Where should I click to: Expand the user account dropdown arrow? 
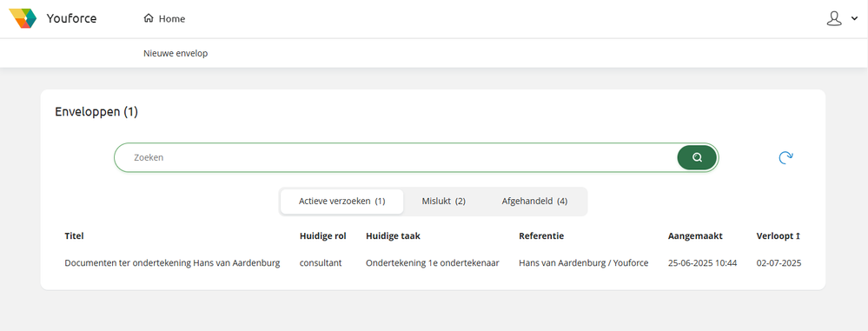(x=854, y=19)
